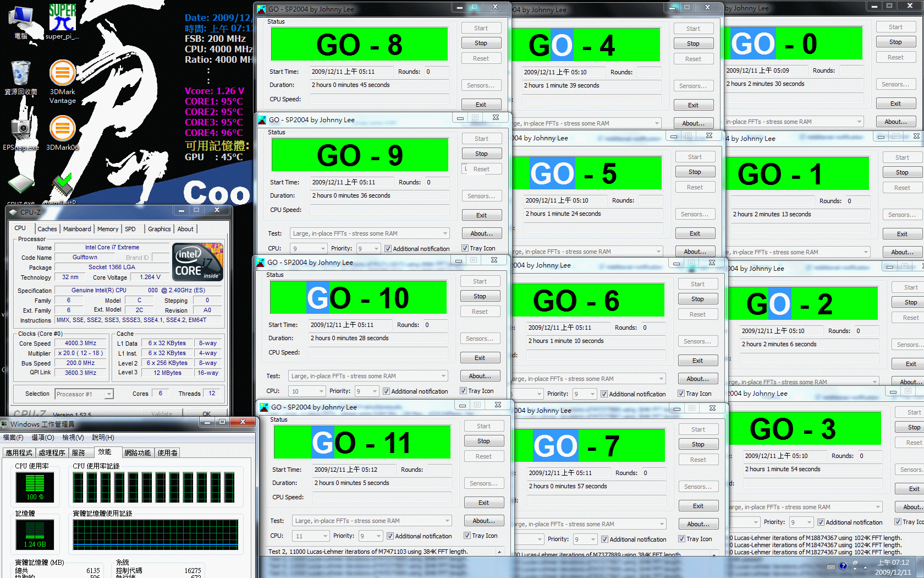Image resolution: width=924 pixels, height=578 pixels.
Task: Click Exit in the GO - 1 window
Action: click(x=902, y=234)
